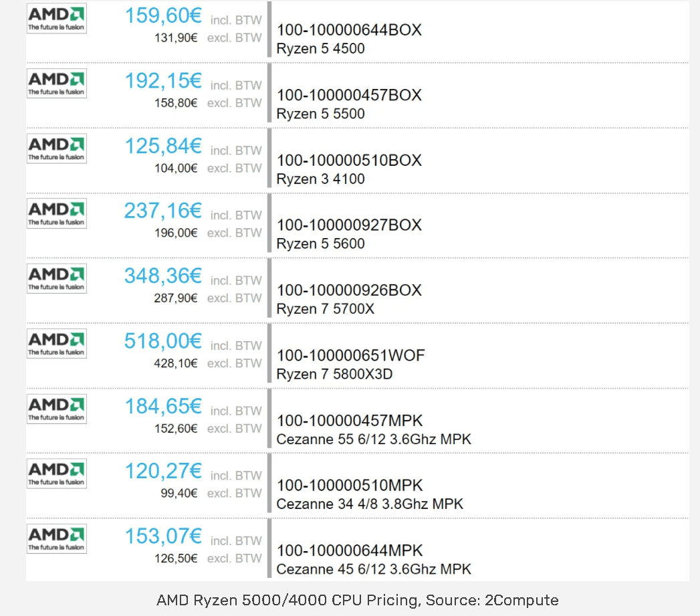Click the excl. BTW price 104,00€
700x616 pixels.
(x=176, y=169)
